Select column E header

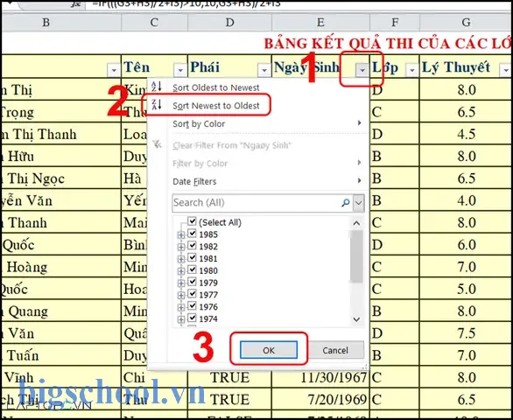point(320,22)
